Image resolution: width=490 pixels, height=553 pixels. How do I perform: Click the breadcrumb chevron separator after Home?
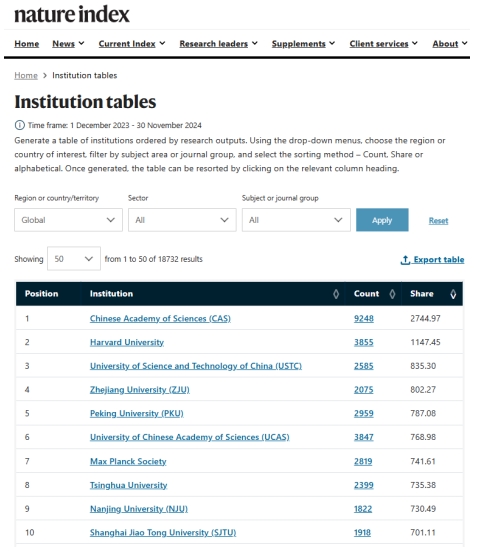pyautogui.click(x=45, y=75)
